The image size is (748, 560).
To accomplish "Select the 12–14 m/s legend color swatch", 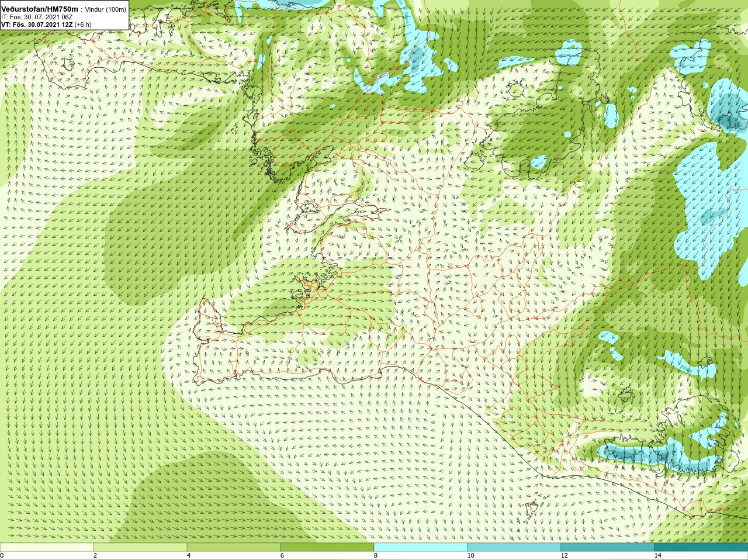I will pyautogui.click(x=608, y=547).
